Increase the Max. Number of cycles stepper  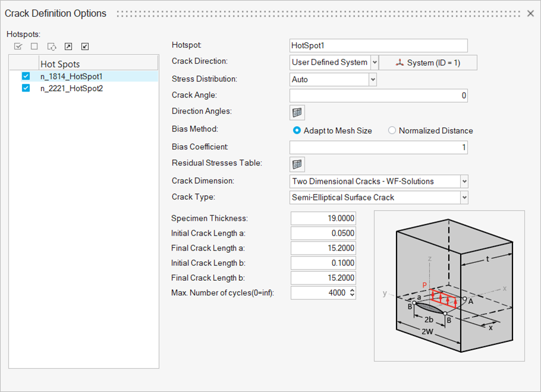pos(352,290)
